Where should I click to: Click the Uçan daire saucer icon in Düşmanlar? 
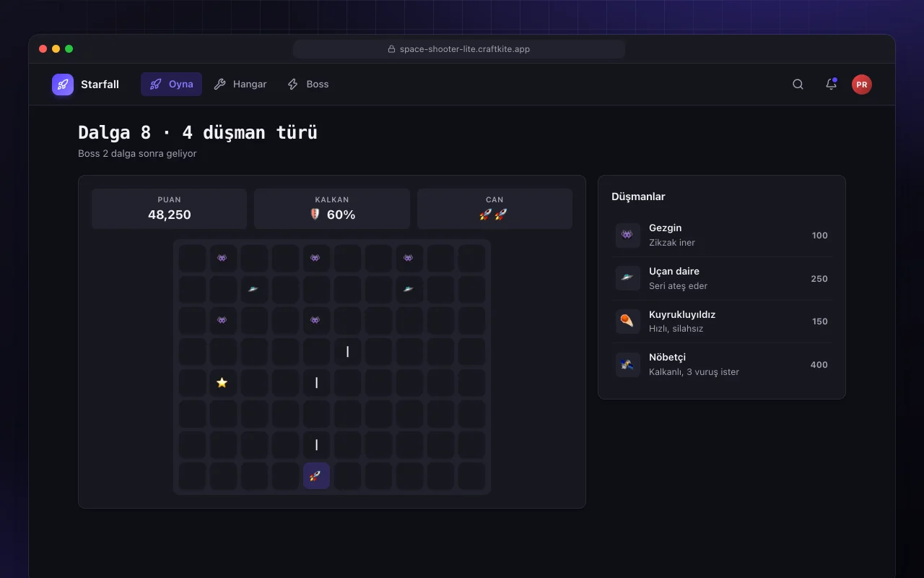pos(627,278)
